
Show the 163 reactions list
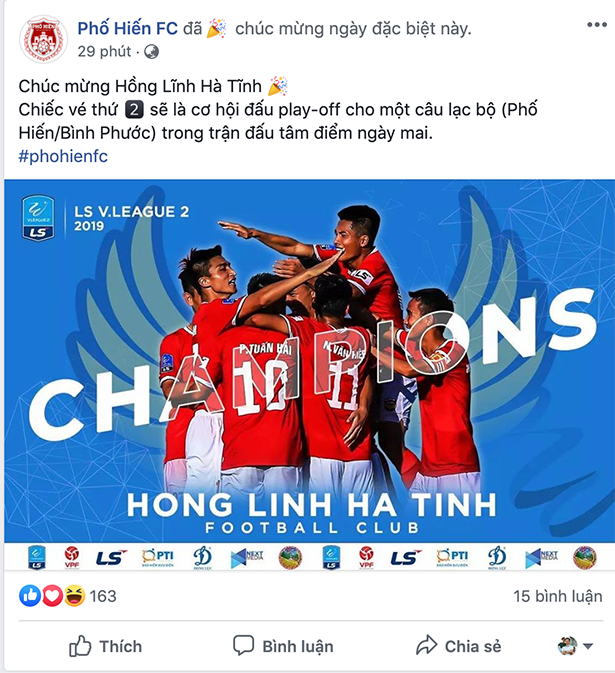103,596
